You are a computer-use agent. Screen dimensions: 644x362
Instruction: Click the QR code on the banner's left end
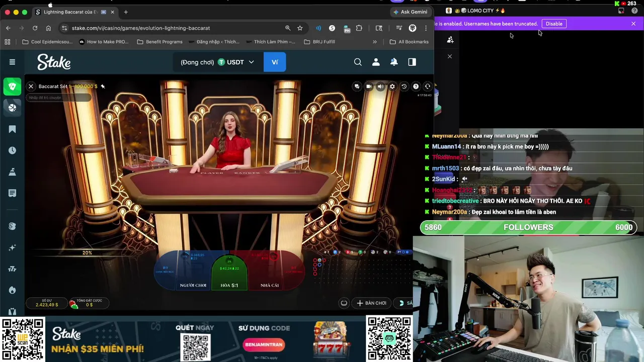pyautogui.click(x=23, y=339)
